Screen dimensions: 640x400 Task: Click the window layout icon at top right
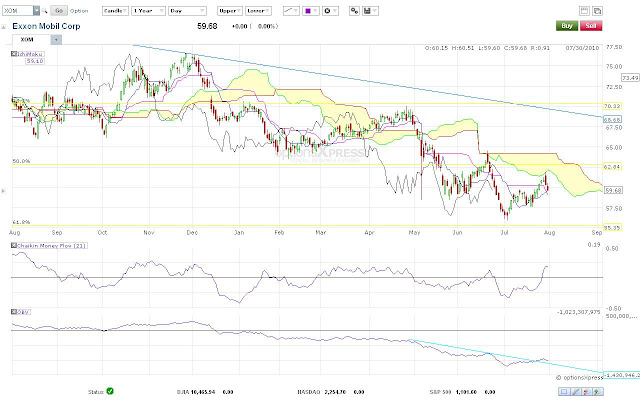584,11
